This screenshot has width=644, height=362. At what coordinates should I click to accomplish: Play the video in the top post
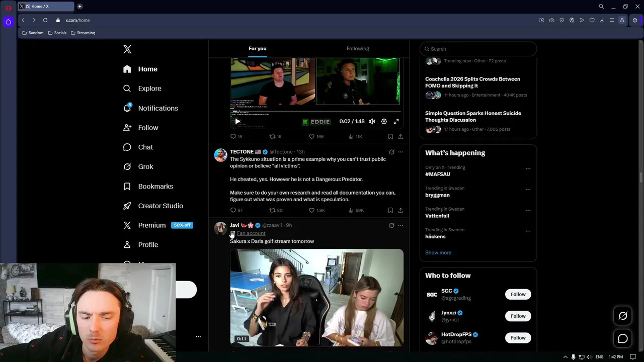pyautogui.click(x=237, y=121)
